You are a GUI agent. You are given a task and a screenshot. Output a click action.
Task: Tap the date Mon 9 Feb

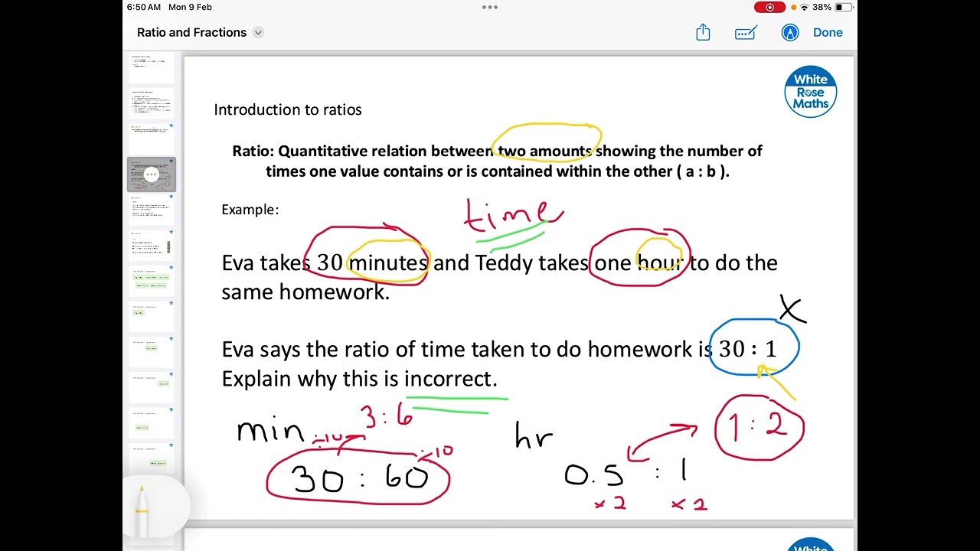pyautogui.click(x=190, y=7)
